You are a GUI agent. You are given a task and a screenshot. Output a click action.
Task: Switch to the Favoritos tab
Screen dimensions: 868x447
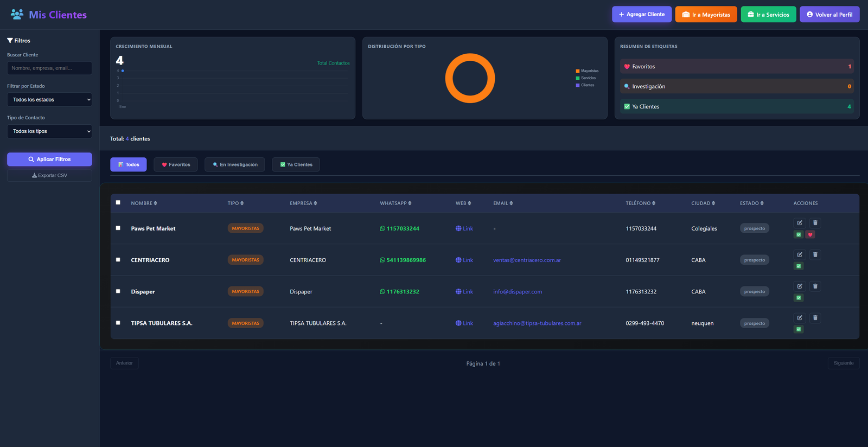pos(175,164)
